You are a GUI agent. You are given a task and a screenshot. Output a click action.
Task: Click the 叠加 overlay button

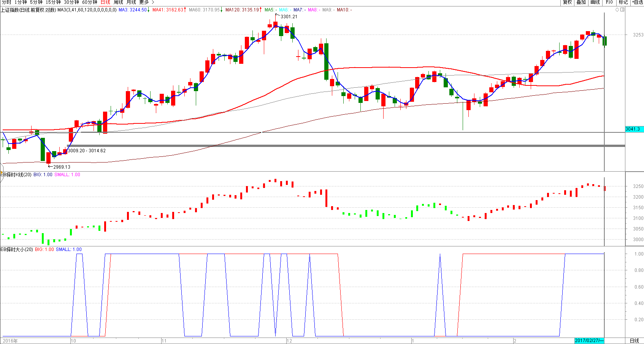pyautogui.click(x=581, y=2)
